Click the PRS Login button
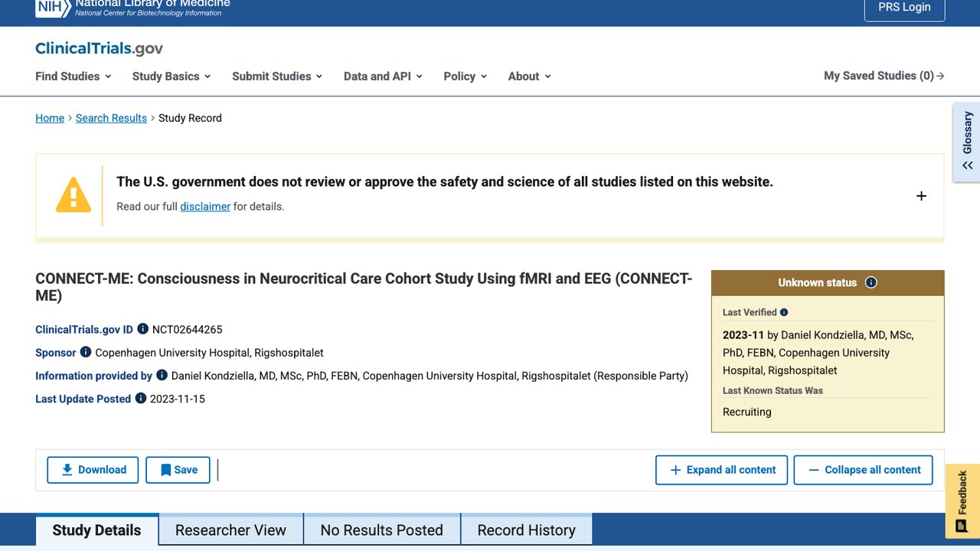The height and width of the screenshot is (551, 980). pyautogui.click(x=905, y=8)
